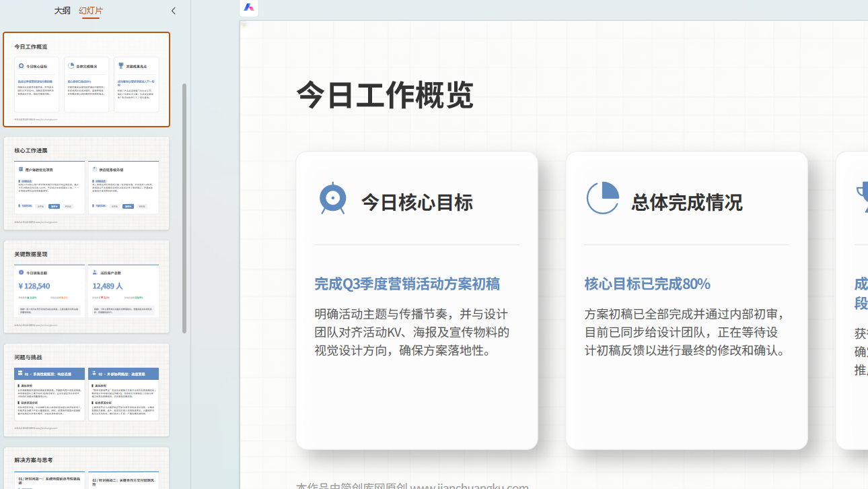Select the slide title 今日工作概览
The width and height of the screenshot is (868, 489).
click(x=385, y=95)
